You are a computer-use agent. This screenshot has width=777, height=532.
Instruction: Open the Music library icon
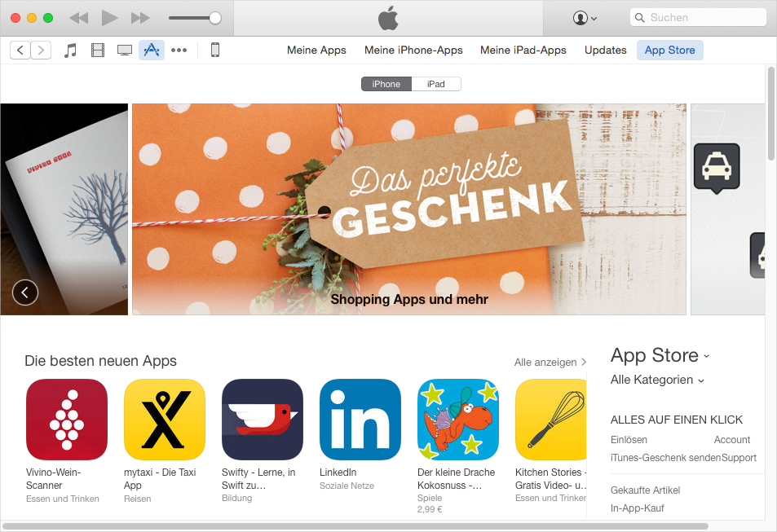tap(70, 50)
